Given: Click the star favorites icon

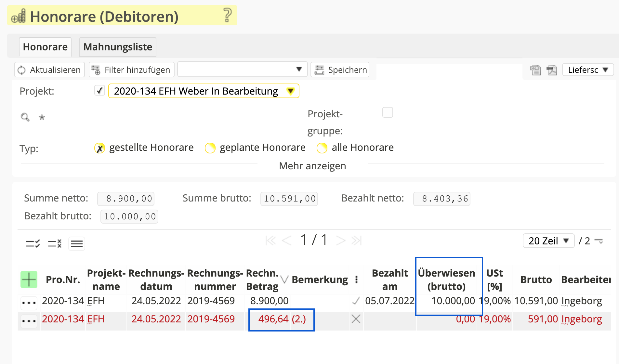Looking at the screenshot, I should [x=42, y=117].
